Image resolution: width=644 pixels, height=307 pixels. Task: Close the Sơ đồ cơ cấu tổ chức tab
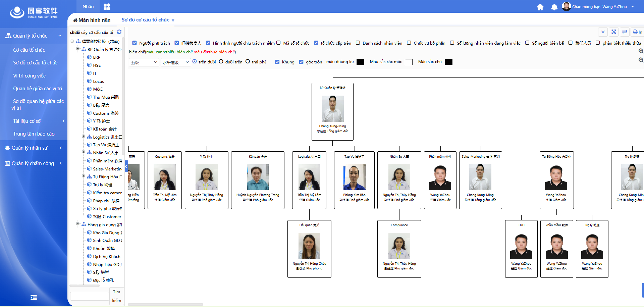(x=173, y=20)
